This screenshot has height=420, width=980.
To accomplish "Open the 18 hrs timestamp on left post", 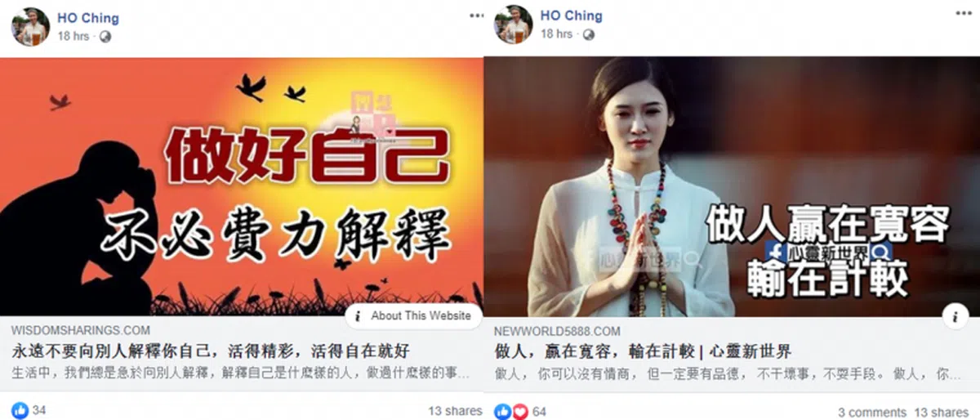I will (73, 36).
